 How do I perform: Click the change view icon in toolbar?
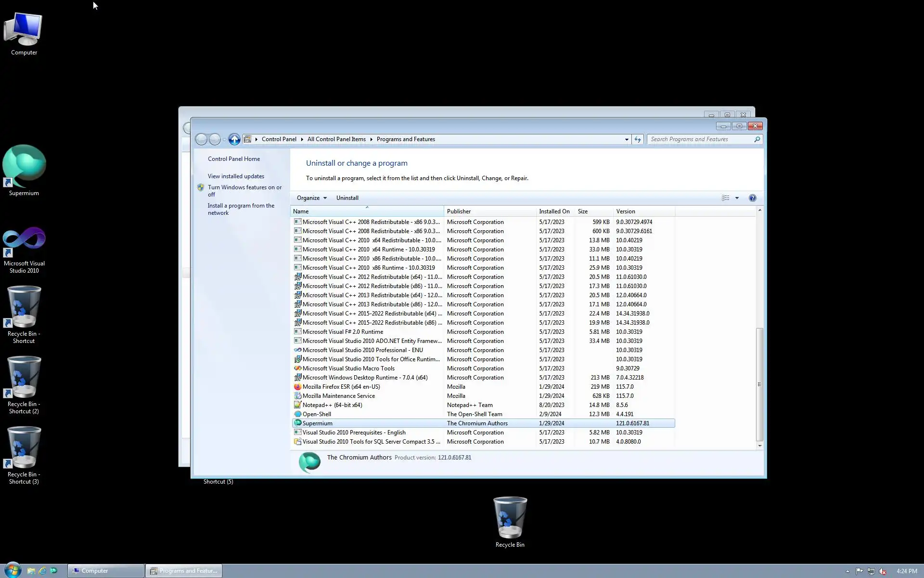(x=725, y=198)
